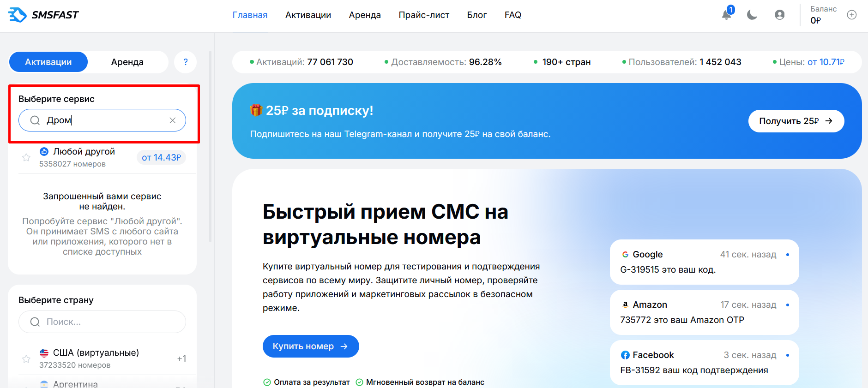Go to the Главная nav tab
Screen dimensions: 868x388
[x=250, y=15]
